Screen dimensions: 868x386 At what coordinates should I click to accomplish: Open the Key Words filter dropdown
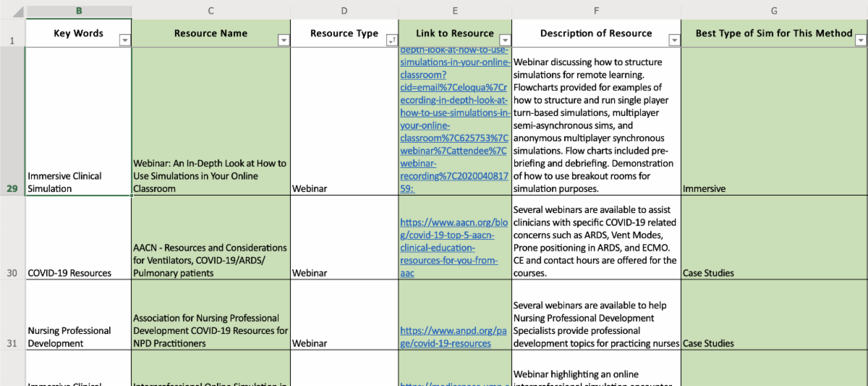(x=124, y=41)
